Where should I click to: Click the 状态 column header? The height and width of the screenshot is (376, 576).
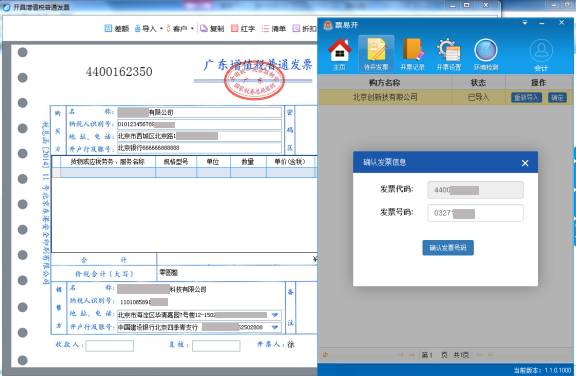478,83
